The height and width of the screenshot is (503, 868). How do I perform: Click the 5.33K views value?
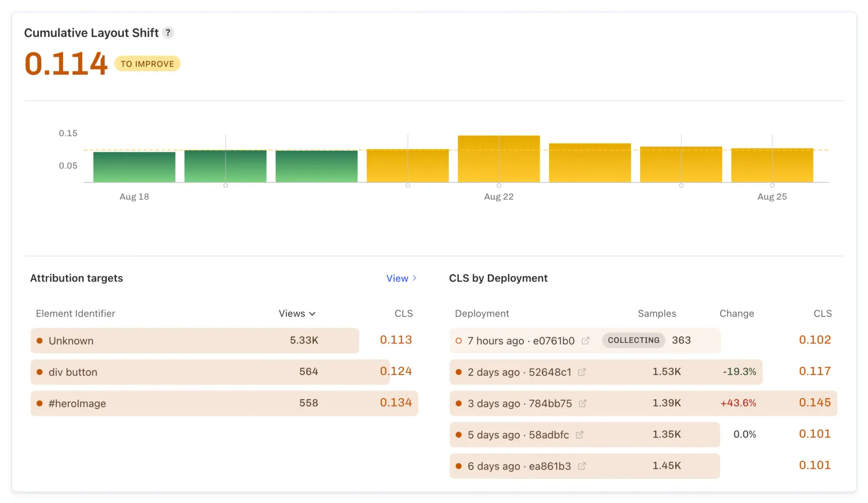304,340
